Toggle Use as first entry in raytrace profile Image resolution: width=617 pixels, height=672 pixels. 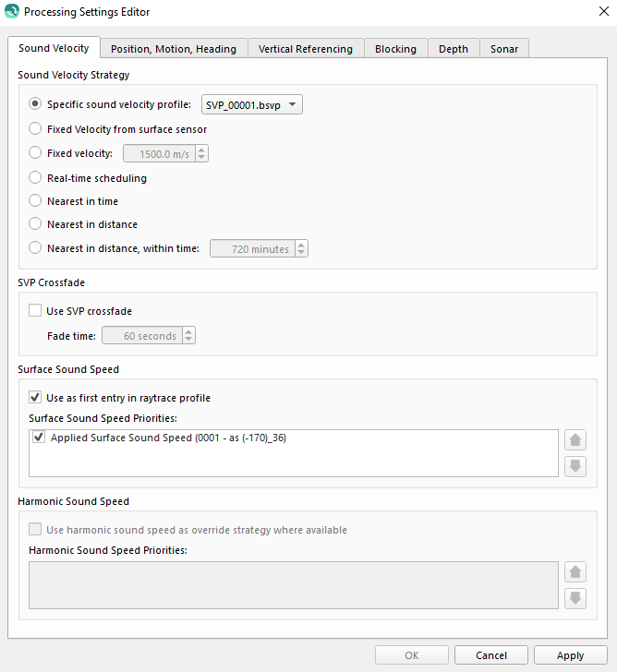tap(35, 398)
